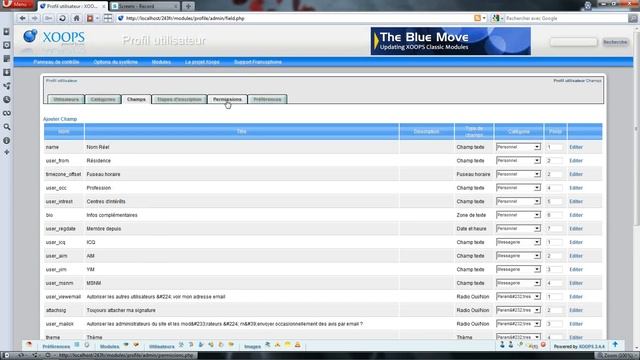Screen dimensions: 640x360
Task: Open the Speed Dial grid icon
Action: click(108, 18)
